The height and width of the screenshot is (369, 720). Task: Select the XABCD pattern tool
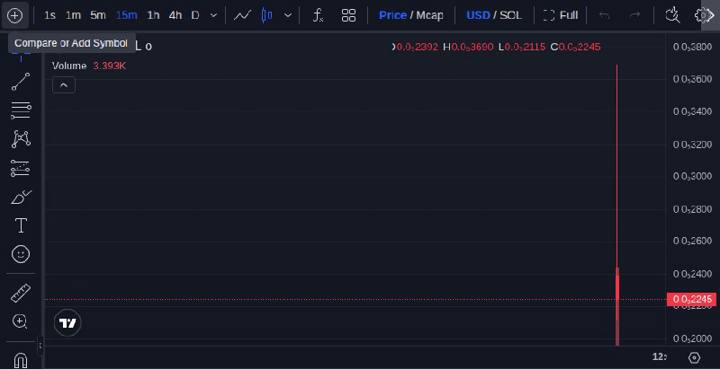[x=21, y=139]
